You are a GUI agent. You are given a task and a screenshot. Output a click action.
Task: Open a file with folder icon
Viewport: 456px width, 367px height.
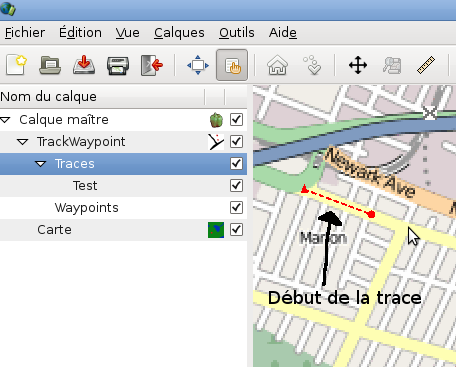50,65
